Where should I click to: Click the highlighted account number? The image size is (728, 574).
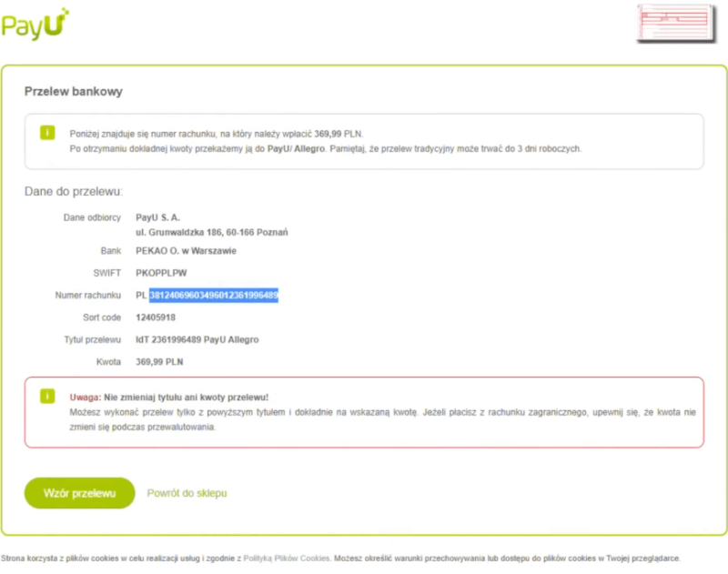[x=214, y=296]
